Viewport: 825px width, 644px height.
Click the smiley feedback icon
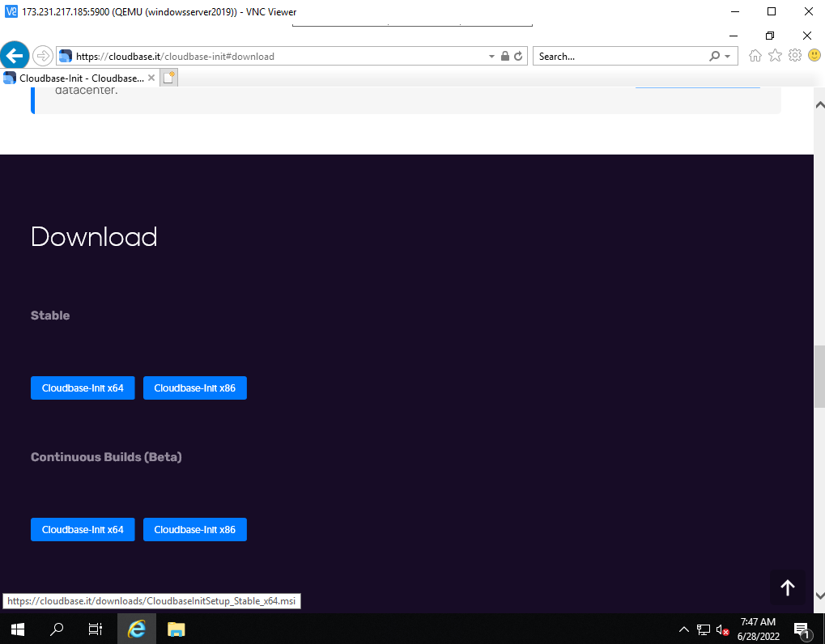814,56
